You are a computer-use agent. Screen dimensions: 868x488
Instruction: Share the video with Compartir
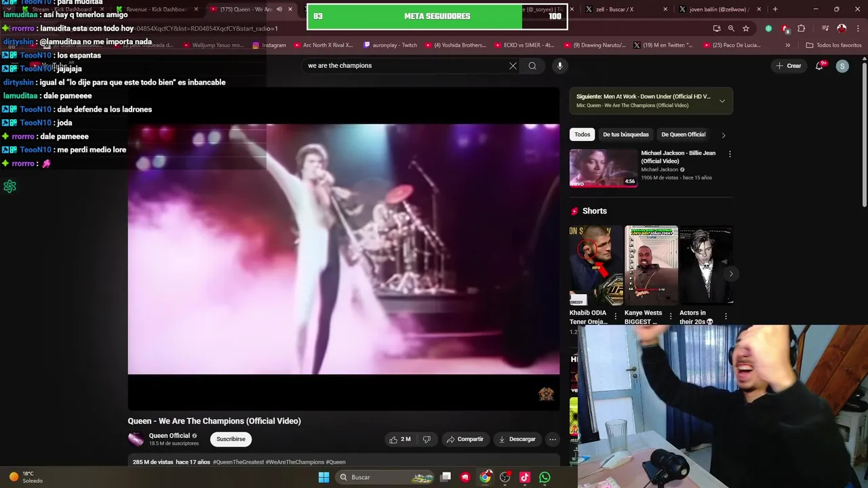[465, 439]
